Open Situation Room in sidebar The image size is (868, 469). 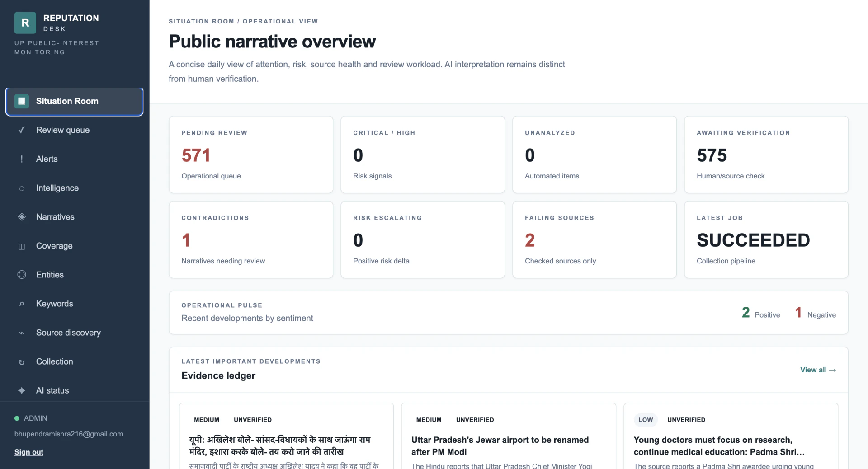click(x=75, y=102)
